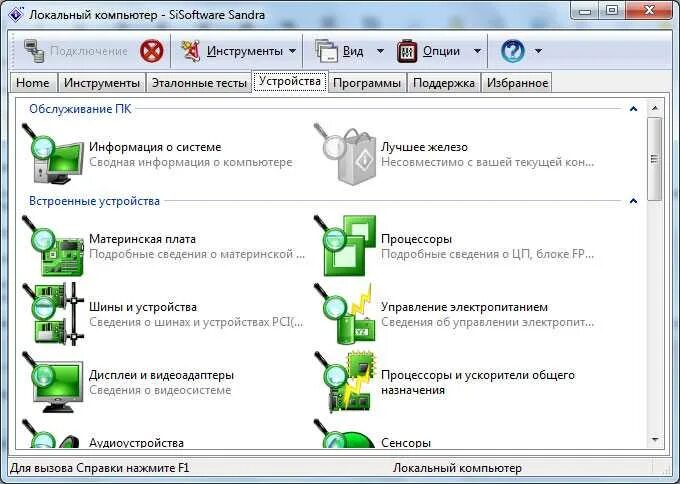Click the Сенсоры title
The width and height of the screenshot is (680, 484).
(405, 443)
